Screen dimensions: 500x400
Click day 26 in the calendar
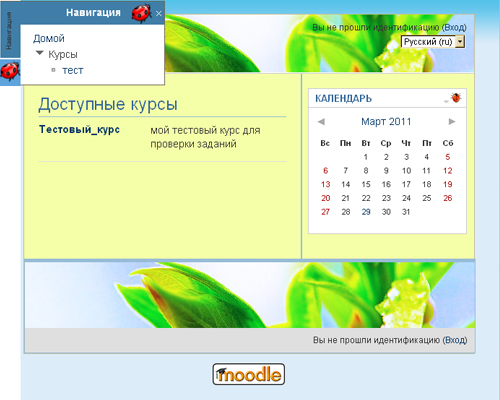(x=448, y=198)
